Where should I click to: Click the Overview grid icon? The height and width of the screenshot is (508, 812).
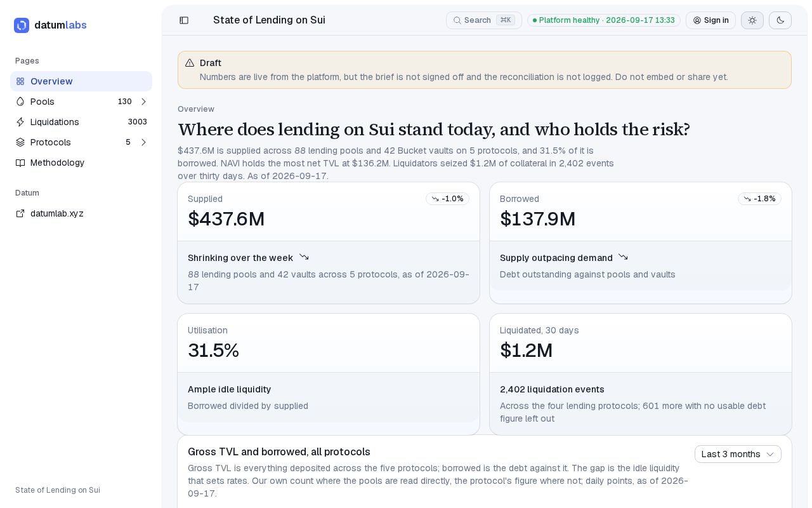20,81
